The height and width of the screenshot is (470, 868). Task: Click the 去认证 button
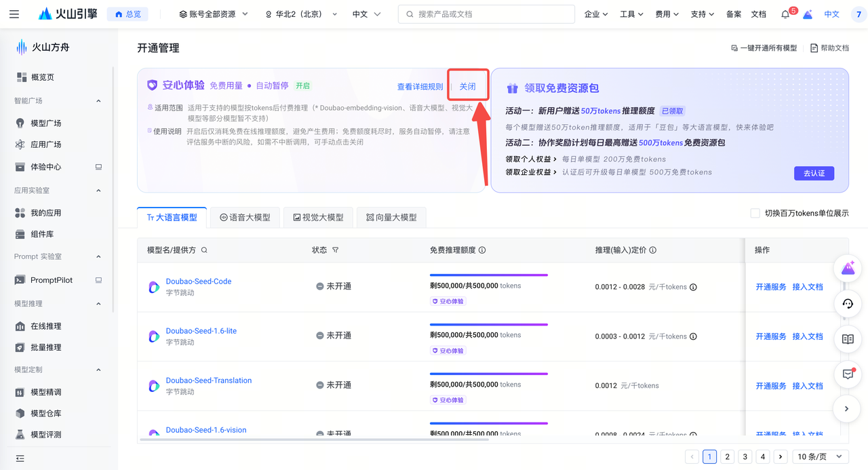[814, 173]
